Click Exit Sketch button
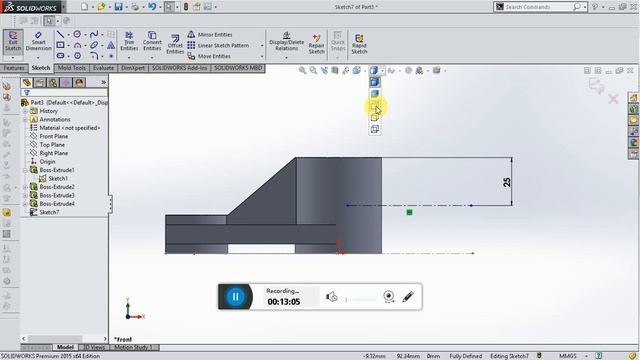The height and width of the screenshot is (360, 640). coord(13,41)
